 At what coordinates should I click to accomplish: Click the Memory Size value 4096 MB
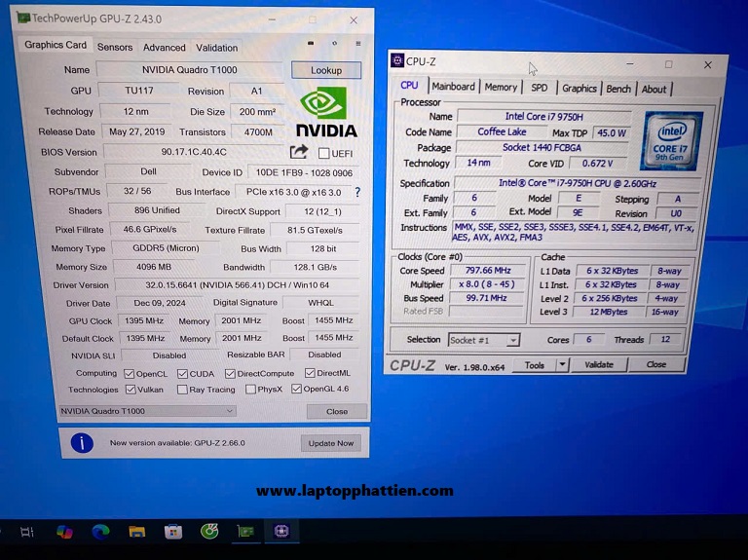tap(154, 267)
